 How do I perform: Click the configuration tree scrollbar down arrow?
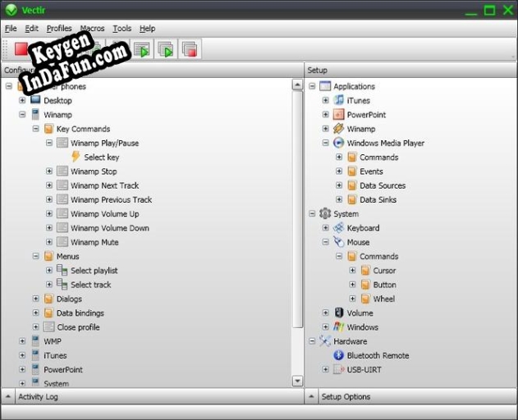(297, 381)
